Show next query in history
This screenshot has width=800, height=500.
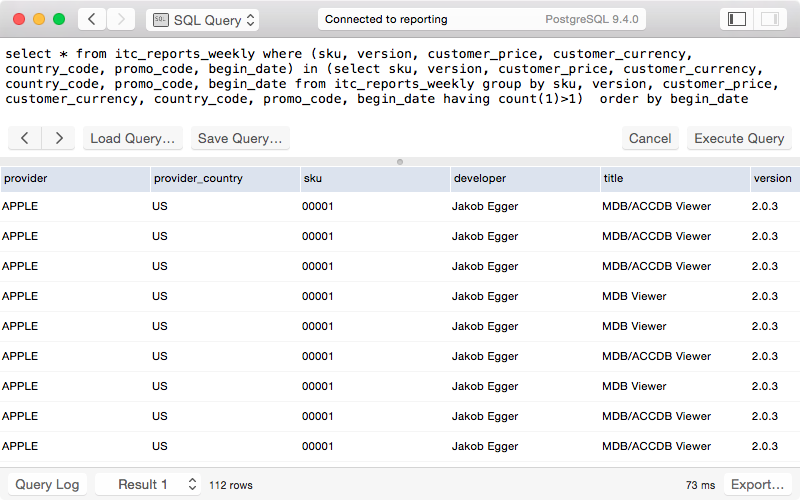[59, 138]
